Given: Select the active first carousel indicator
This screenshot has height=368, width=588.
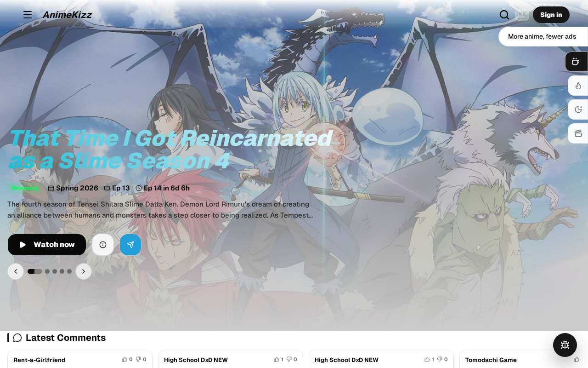Looking at the screenshot, I should pos(35,271).
